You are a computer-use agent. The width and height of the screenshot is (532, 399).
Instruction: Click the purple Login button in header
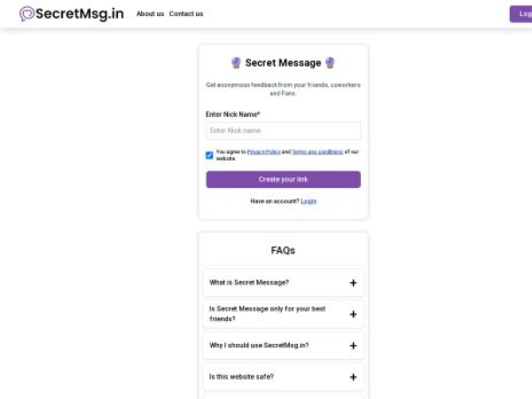pos(522,14)
